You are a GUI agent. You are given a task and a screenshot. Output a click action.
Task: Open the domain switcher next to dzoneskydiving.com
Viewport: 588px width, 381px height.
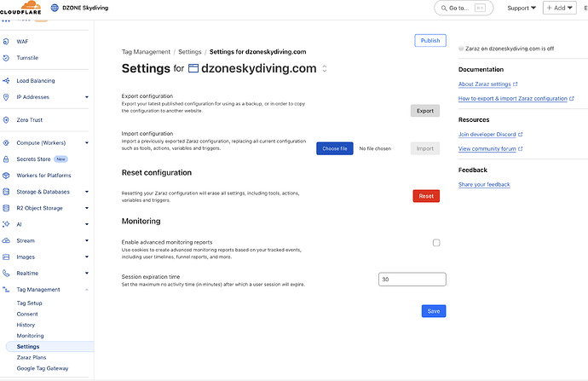(325, 69)
